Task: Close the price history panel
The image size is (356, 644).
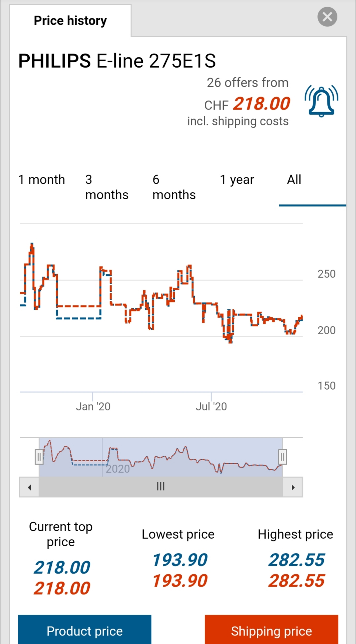Action: coord(327,16)
